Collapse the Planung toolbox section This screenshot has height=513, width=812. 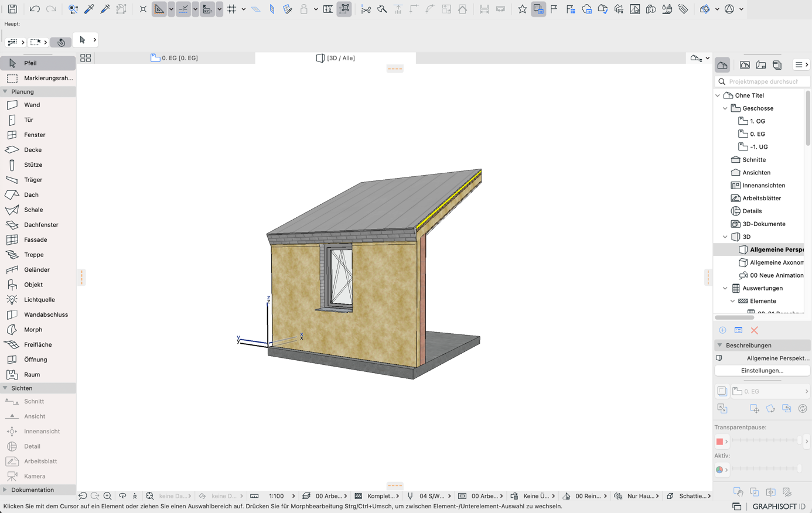[x=5, y=91]
